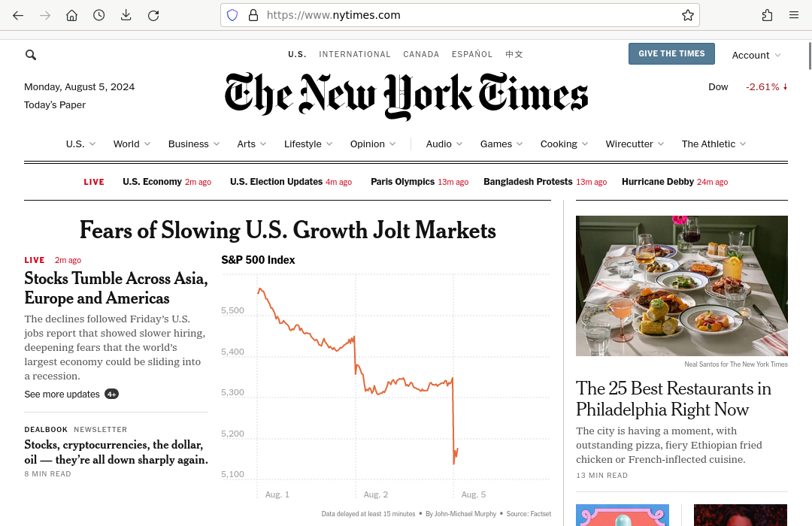Click the tracking protection shield icon
Viewport: 812px width, 526px height.
coord(232,15)
